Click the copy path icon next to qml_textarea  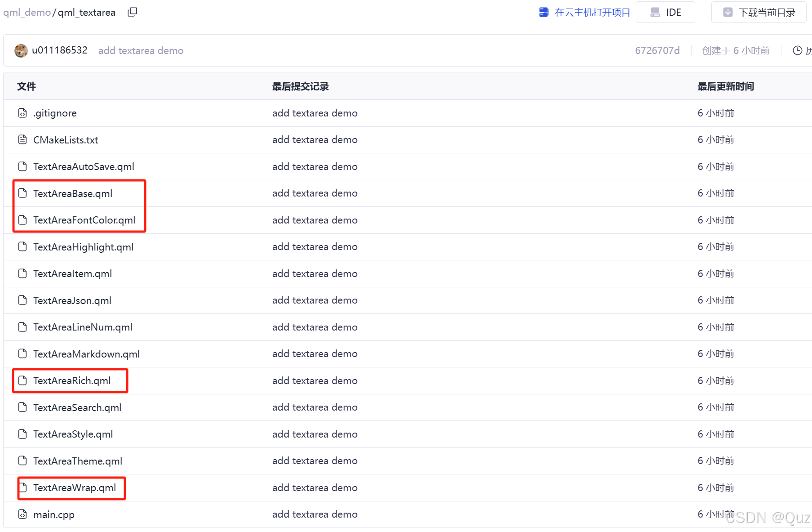click(x=132, y=12)
